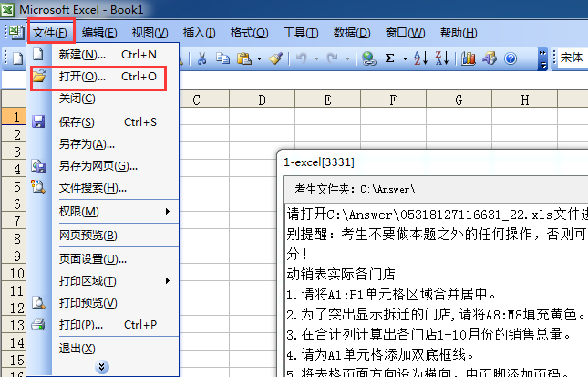This screenshot has height=377, width=588.
Task: Select row 1 header
Action: pyautogui.click(x=15, y=117)
